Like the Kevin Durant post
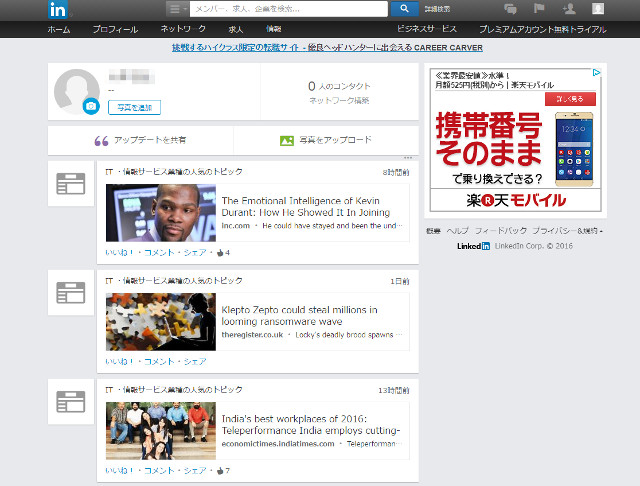This screenshot has width=640, height=486. [119, 253]
